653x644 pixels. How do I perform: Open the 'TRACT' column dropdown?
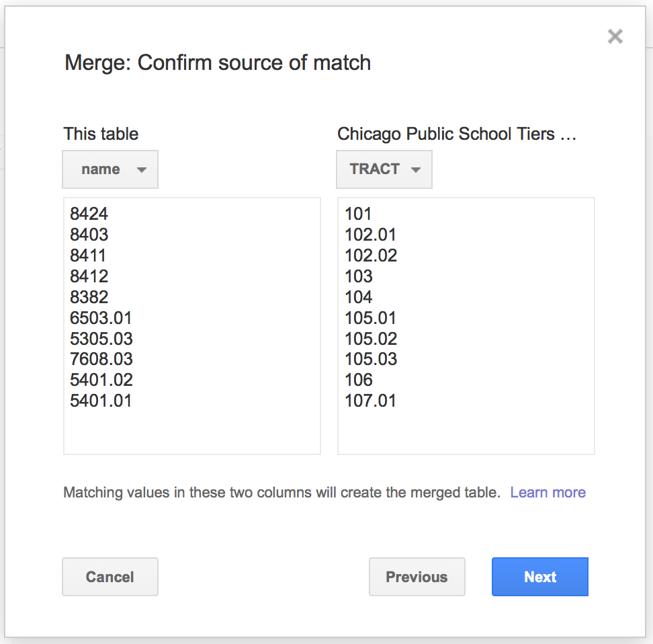[384, 169]
